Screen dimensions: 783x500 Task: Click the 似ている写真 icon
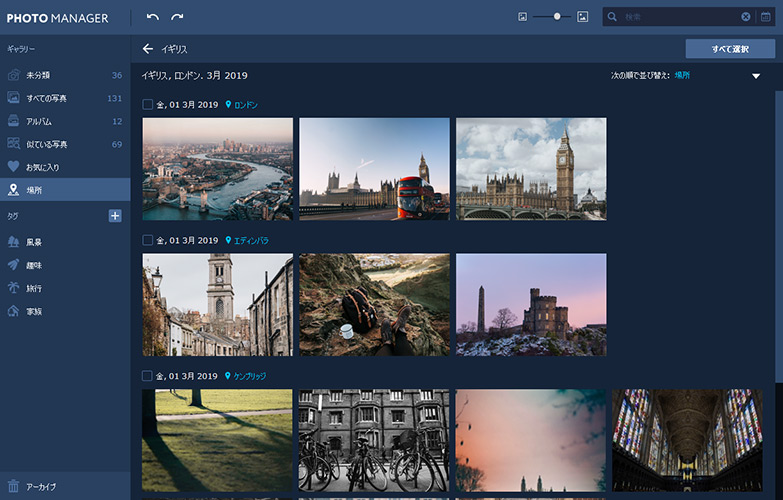(13, 143)
